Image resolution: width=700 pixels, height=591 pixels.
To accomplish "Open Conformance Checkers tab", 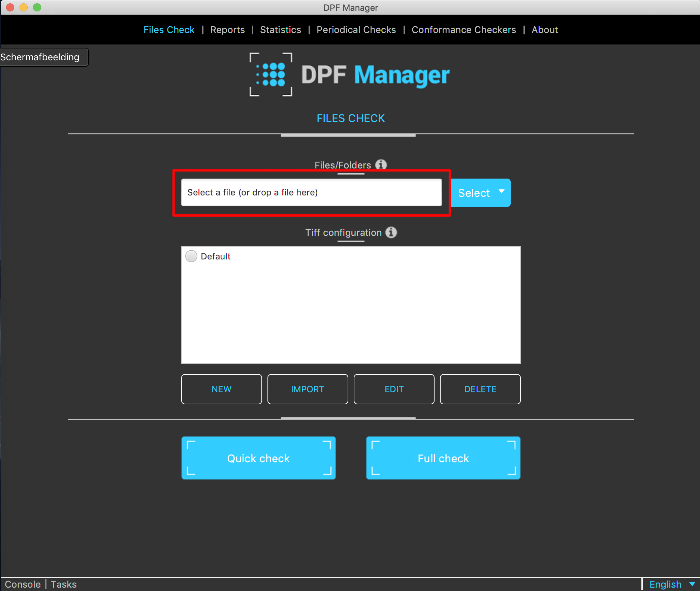I will tap(464, 30).
